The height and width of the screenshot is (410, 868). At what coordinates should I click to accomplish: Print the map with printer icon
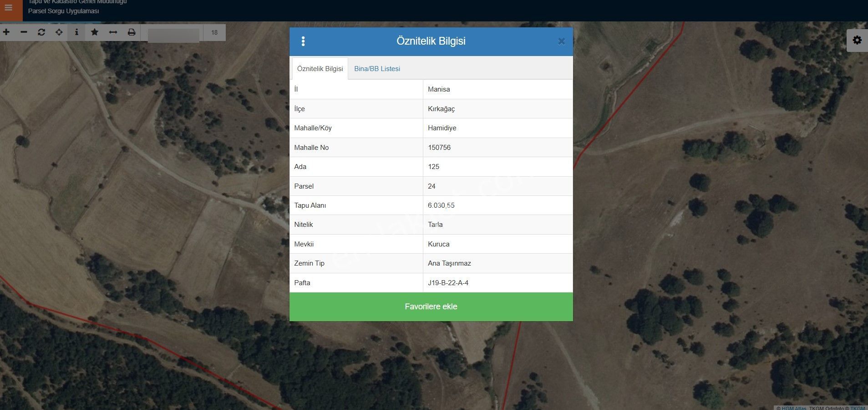pyautogui.click(x=132, y=32)
